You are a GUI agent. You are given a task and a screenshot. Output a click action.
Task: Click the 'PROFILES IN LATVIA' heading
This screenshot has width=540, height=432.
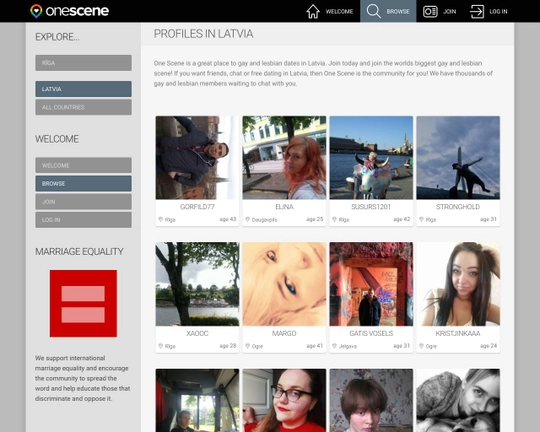(x=204, y=34)
